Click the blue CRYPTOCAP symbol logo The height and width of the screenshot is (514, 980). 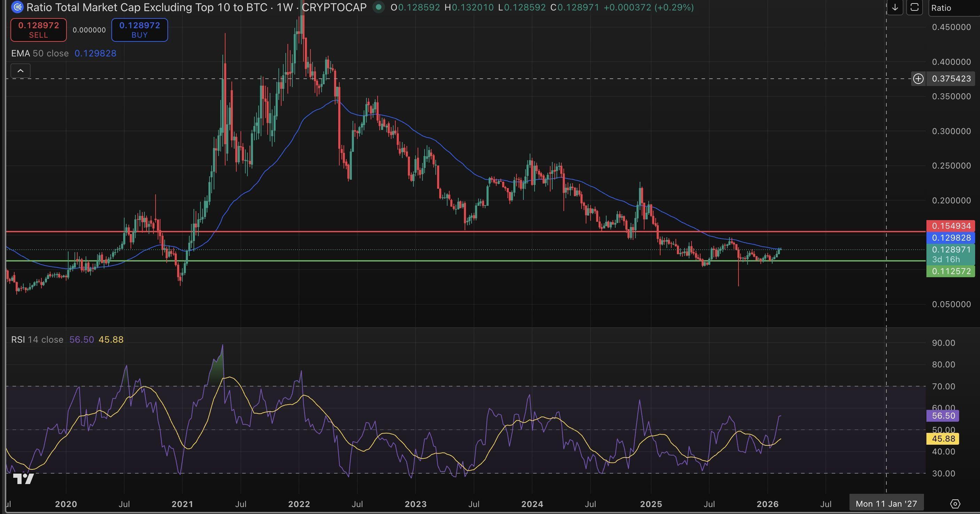pyautogui.click(x=17, y=7)
